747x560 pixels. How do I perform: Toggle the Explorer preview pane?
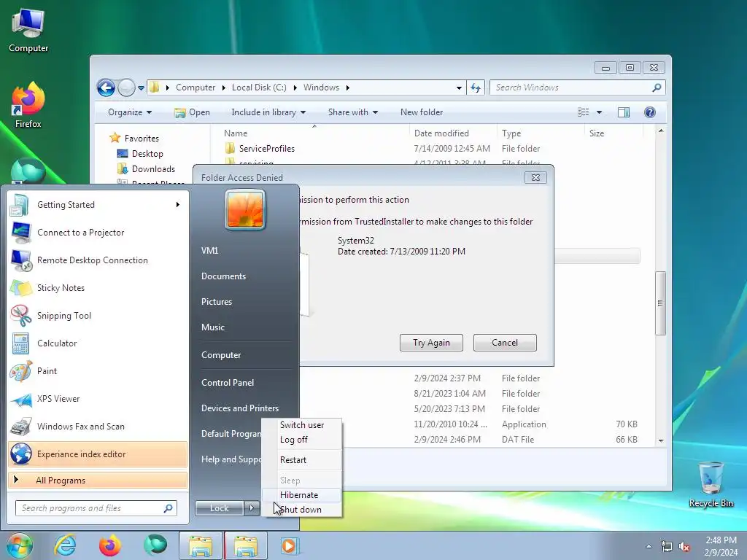click(624, 112)
